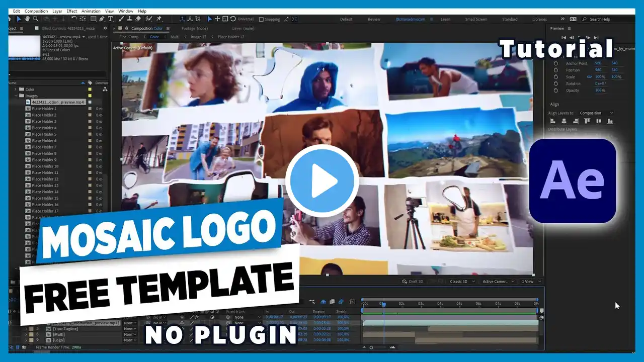
Task: Toggle the Draft 3D button
Action: (414, 282)
